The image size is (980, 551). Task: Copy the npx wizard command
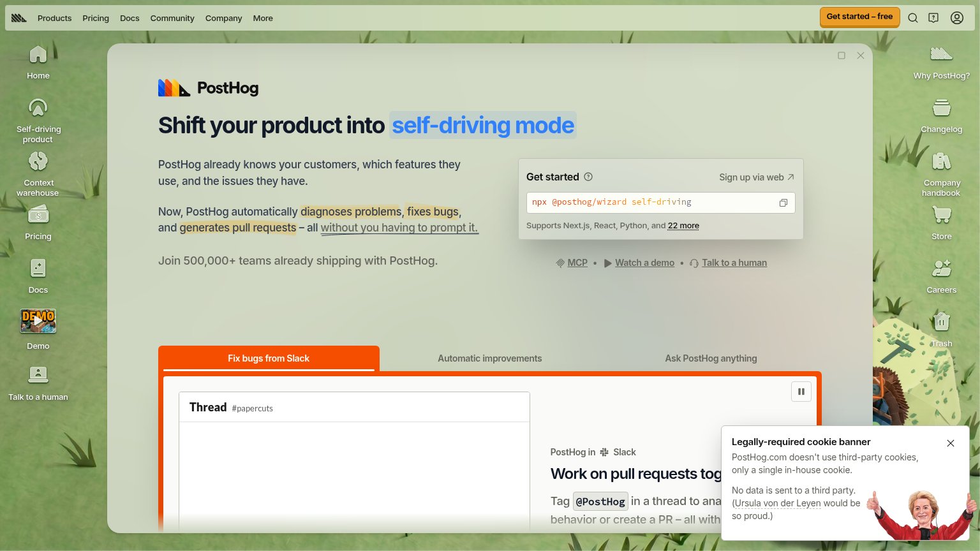coord(783,203)
